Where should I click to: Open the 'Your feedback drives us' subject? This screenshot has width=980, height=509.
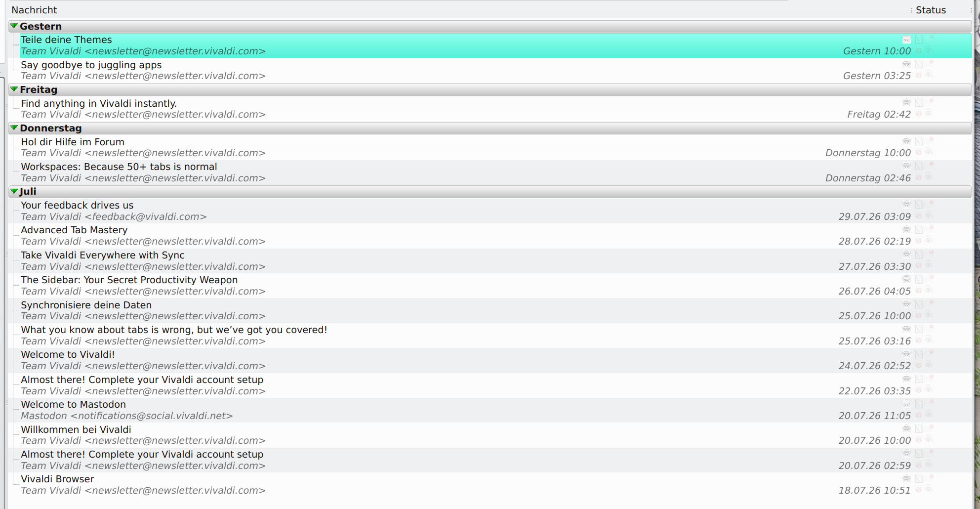click(x=77, y=205)
